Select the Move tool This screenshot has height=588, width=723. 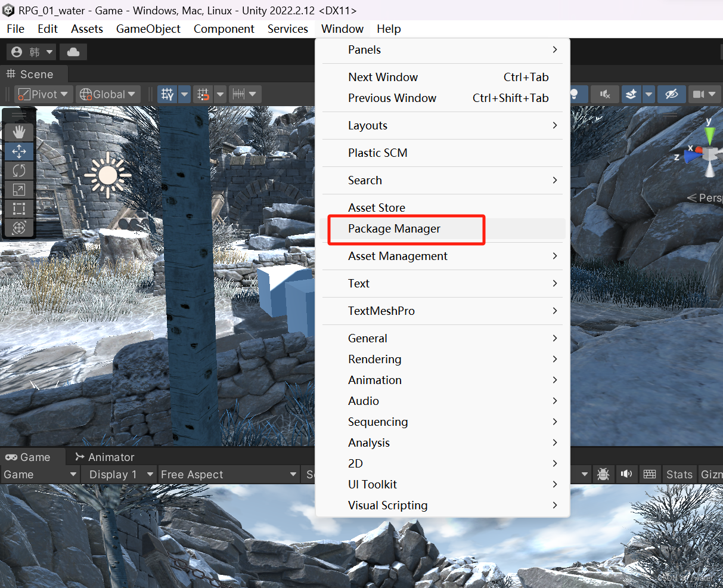[x=19, y=151]
